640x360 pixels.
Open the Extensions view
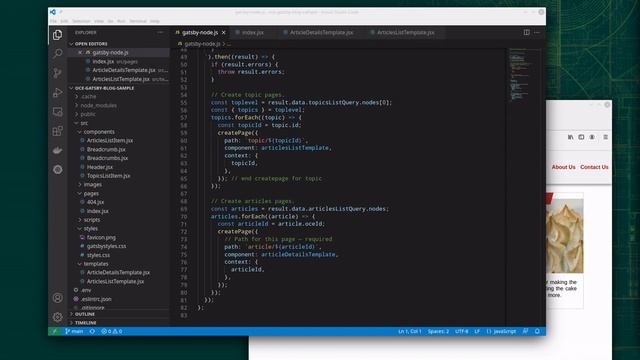pyautogui.click(x=58, y=131)
